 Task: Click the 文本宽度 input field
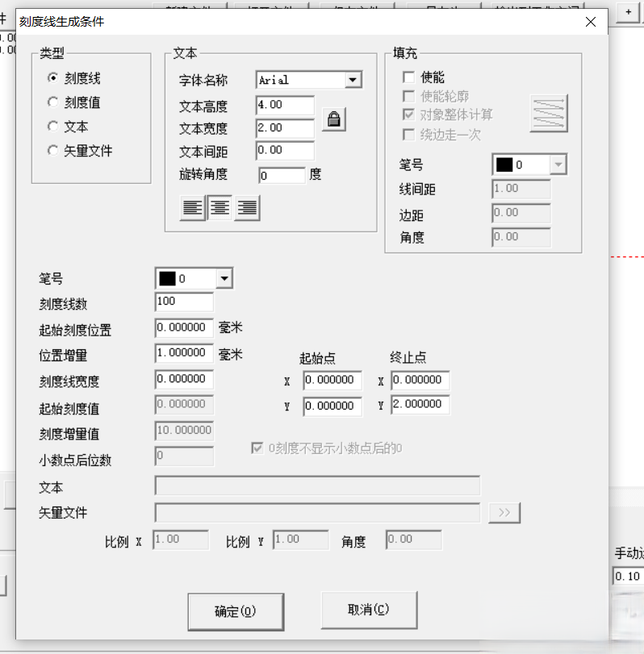point(285,128)
